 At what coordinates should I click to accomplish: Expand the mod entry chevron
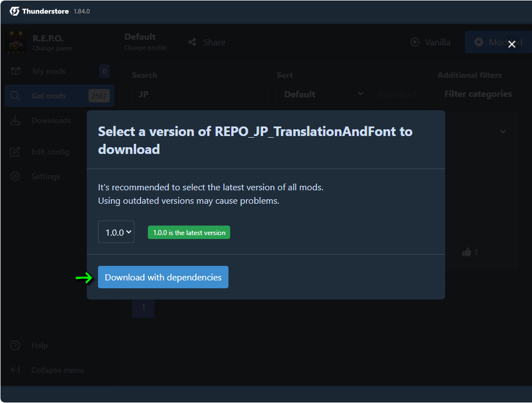click(502, 132)
